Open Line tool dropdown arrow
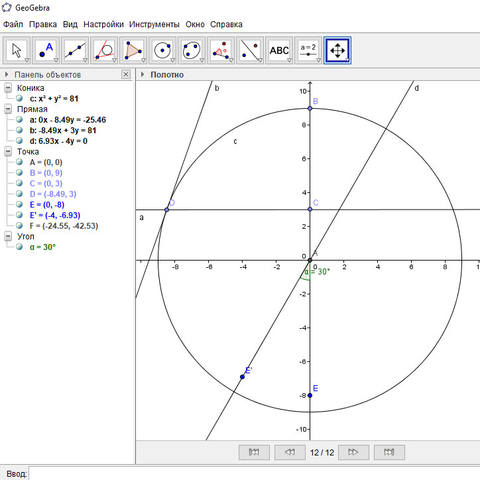Image resolution: width=480 pixels, height=480 pixels. 85,60
